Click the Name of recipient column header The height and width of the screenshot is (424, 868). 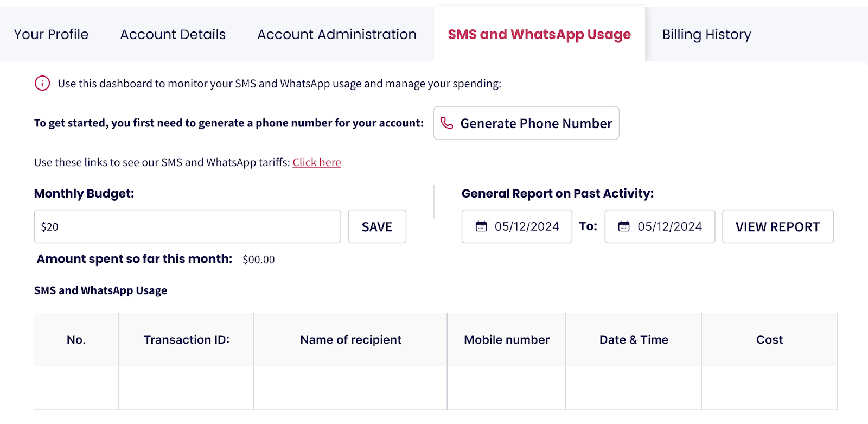350,339
